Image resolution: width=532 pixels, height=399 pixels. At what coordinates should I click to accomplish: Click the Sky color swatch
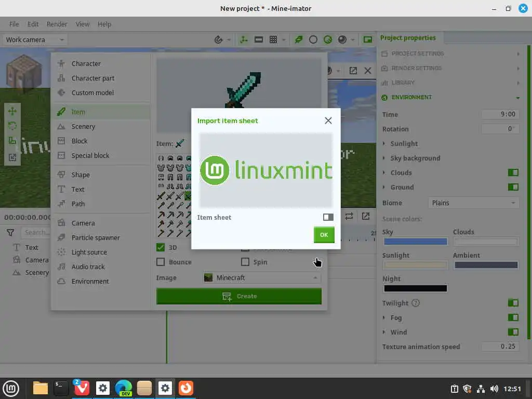click(x=415, y=242)
